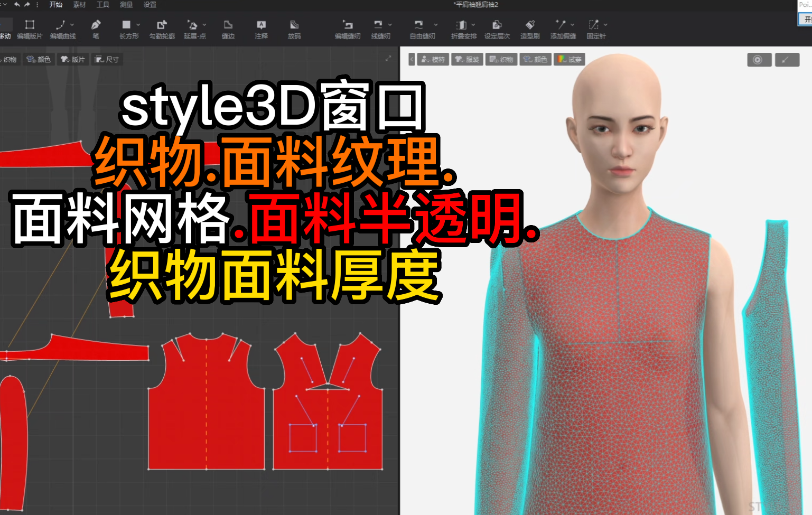Collapse the 3D display bar left chevron

coord(412,59)
